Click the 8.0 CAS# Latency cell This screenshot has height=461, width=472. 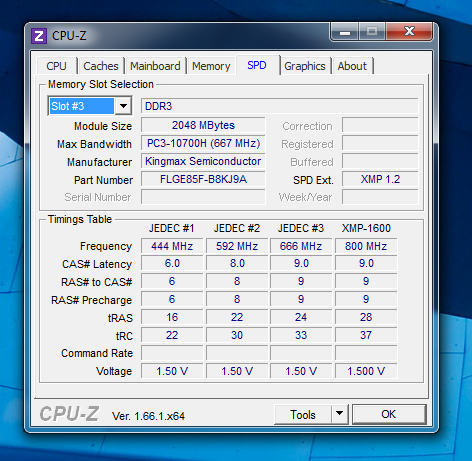[x=237, y=263]
